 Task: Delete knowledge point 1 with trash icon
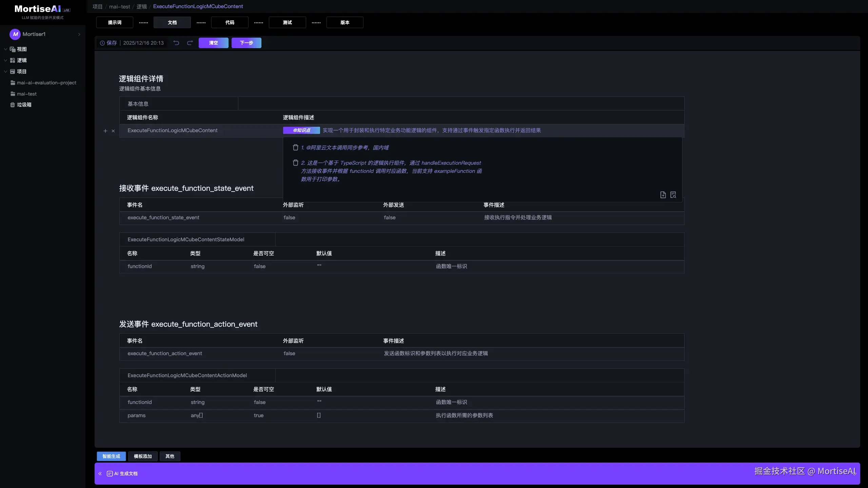pyautogui.click(x=295, y=147)
